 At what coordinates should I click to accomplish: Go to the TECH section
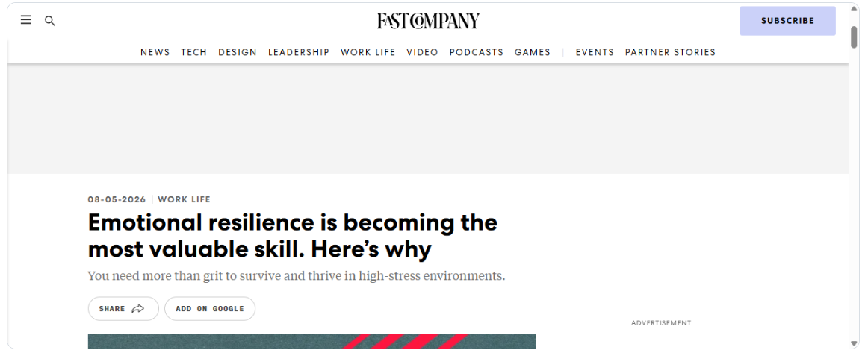coord(193,52)
